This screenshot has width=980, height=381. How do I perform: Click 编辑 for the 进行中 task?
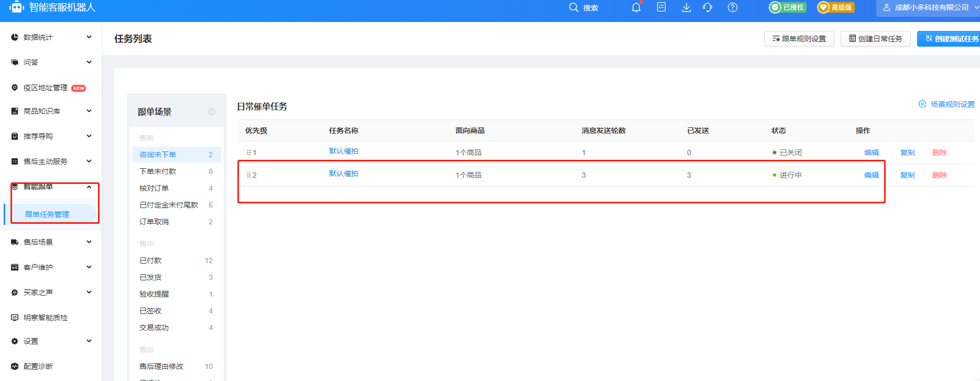click(872, 175)
